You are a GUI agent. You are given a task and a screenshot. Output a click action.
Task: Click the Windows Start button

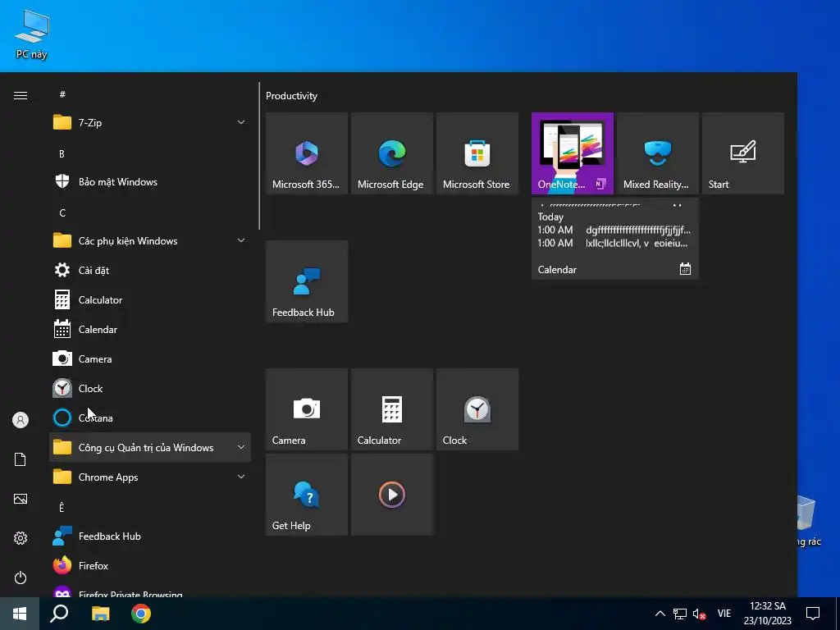pos(20,614)
